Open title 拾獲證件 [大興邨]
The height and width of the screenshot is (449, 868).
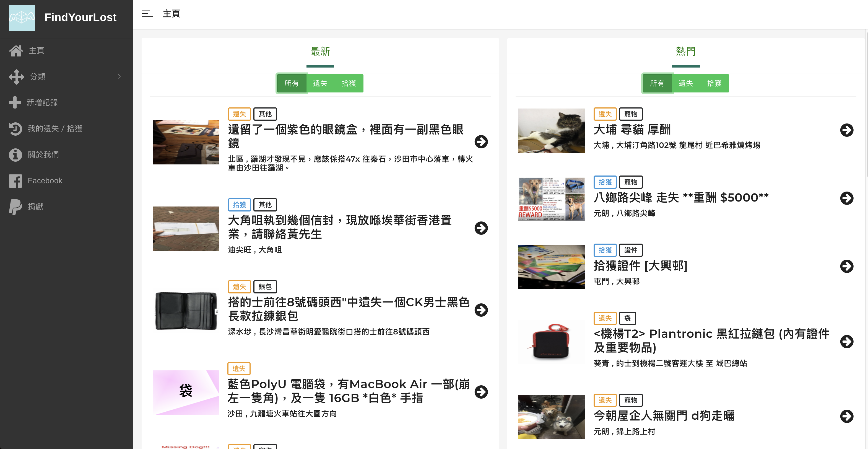[640, 266]
